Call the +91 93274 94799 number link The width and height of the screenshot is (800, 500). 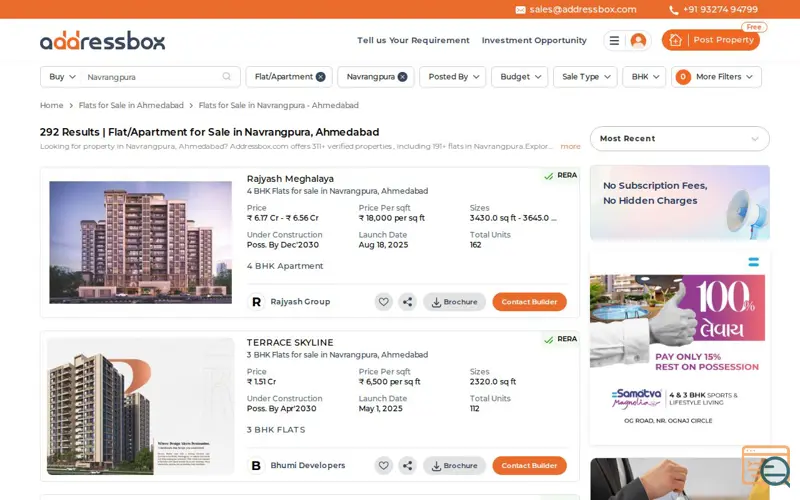click(x=720, y=9)
